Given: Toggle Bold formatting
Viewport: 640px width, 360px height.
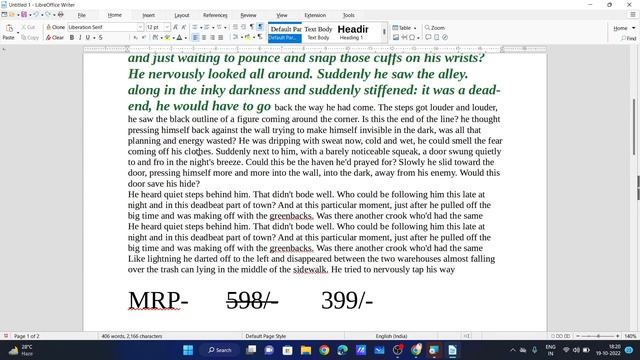Looking at the screenshot, I should click(x=72, y=38).
